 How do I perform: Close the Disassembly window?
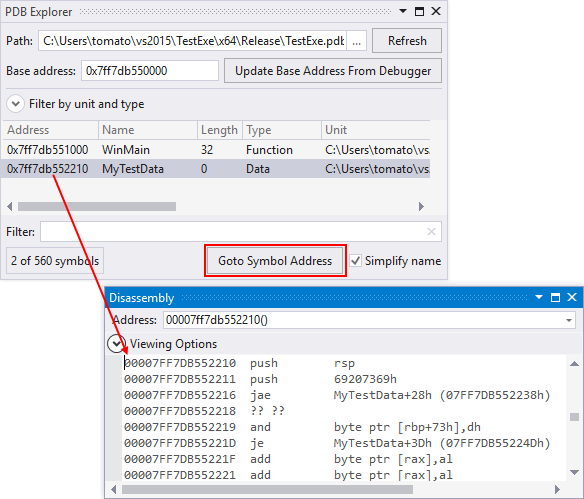572,297
